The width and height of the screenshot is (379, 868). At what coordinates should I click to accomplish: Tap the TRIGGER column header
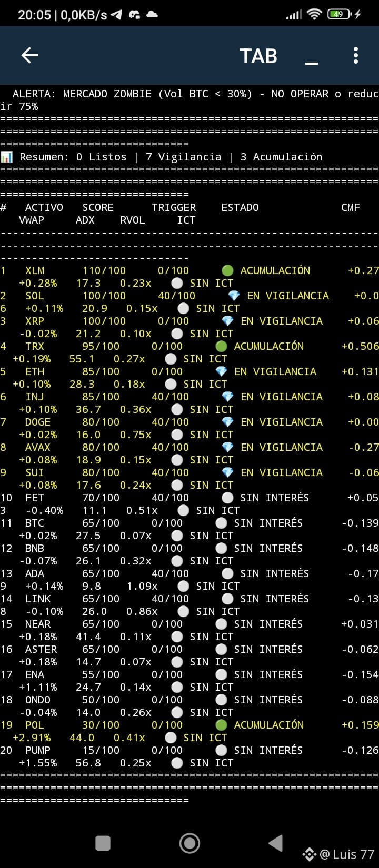coord(174,208)
